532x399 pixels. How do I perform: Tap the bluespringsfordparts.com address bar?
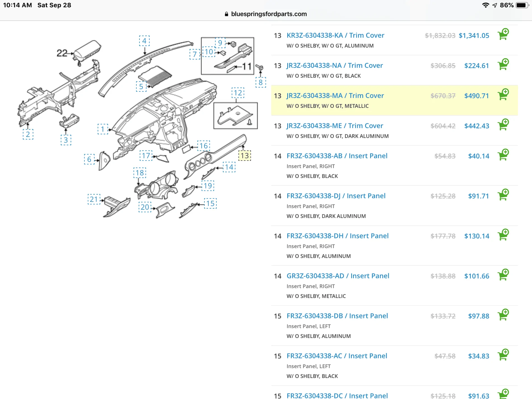(266, 14)
